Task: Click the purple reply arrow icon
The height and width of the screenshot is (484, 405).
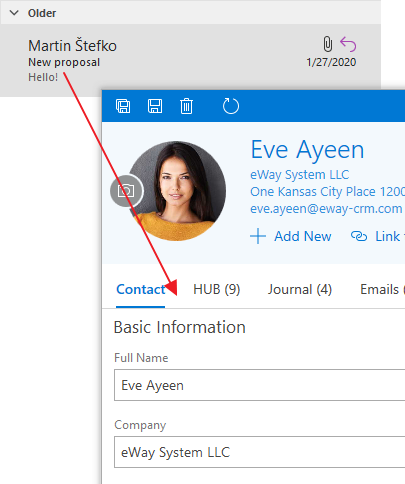Action: 348,44
